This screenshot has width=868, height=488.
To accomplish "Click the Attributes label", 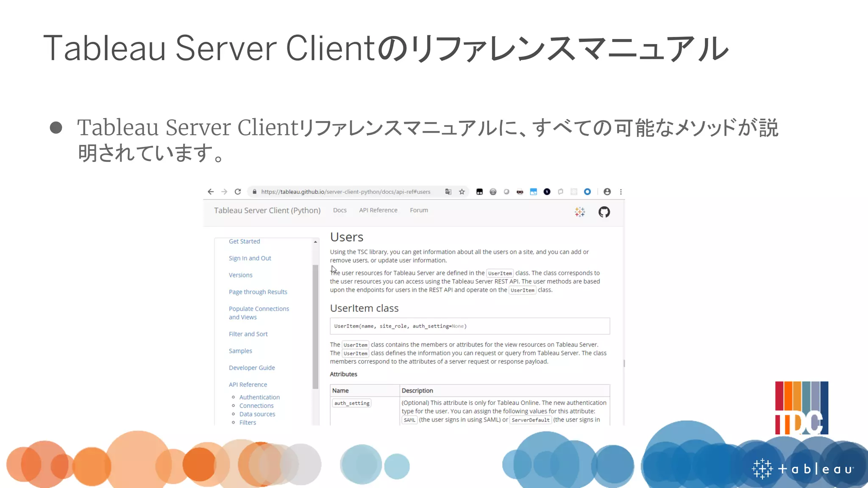I will pyautogui.click(x=343, y=374).
